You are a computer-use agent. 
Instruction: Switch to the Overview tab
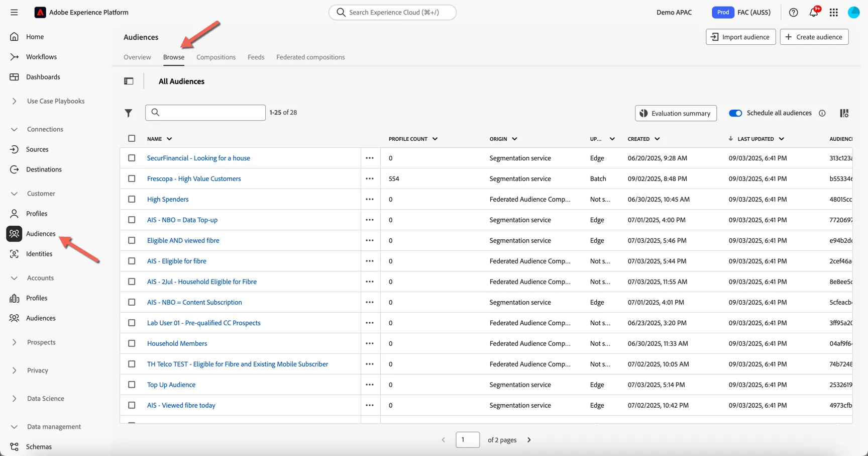137,57
